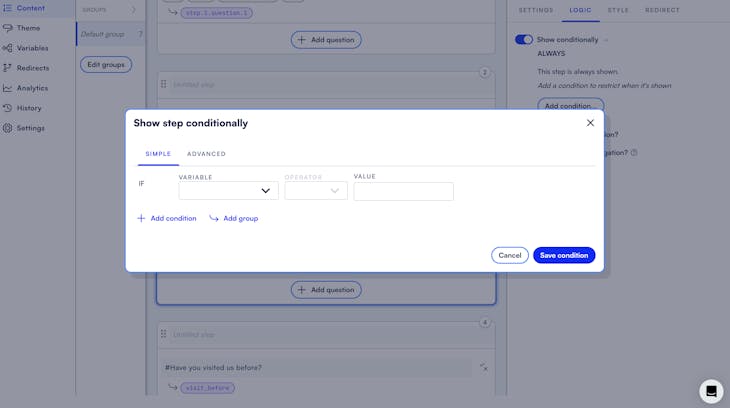Click the Add question button below the dialog
Viewport: 730px width, 408px height.
point(326,290)
